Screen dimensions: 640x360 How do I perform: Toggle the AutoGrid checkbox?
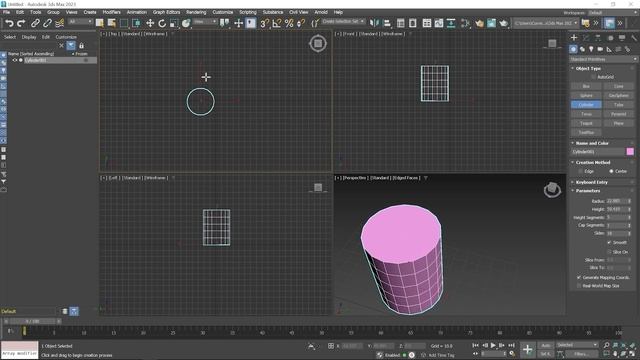(x=593, y=77)
